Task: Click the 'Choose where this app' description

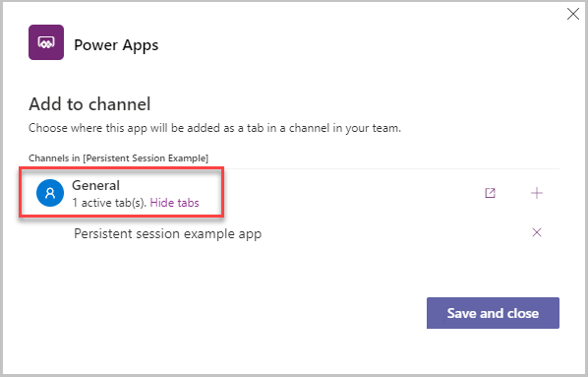Action: 215,128
